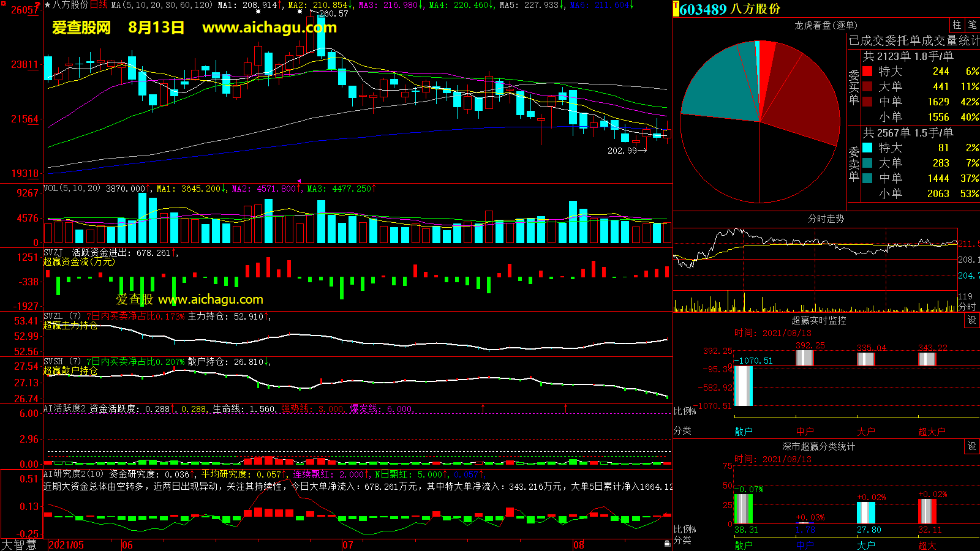Viewport: 980px width, 551px height.
Task: Open 设 settings for 超赢实时监控 panel
Action: pyautogui.click(x=972, y=320)
